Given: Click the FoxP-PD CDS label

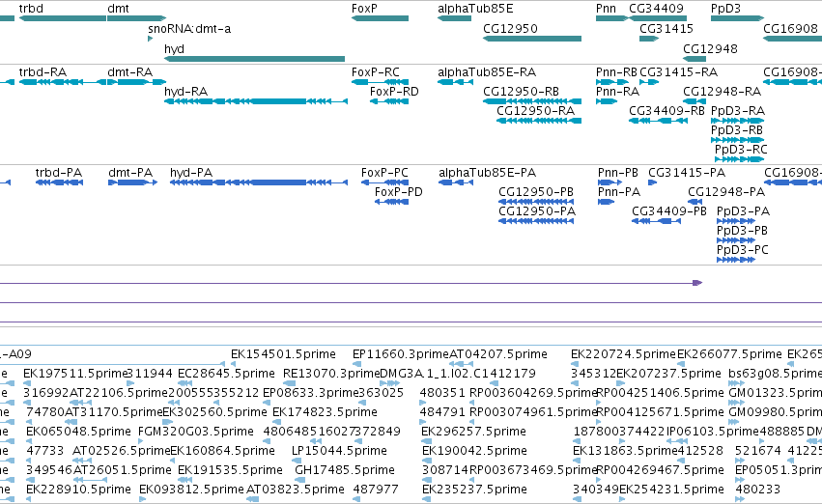Looking at the screenshot, I should [398, 192].
